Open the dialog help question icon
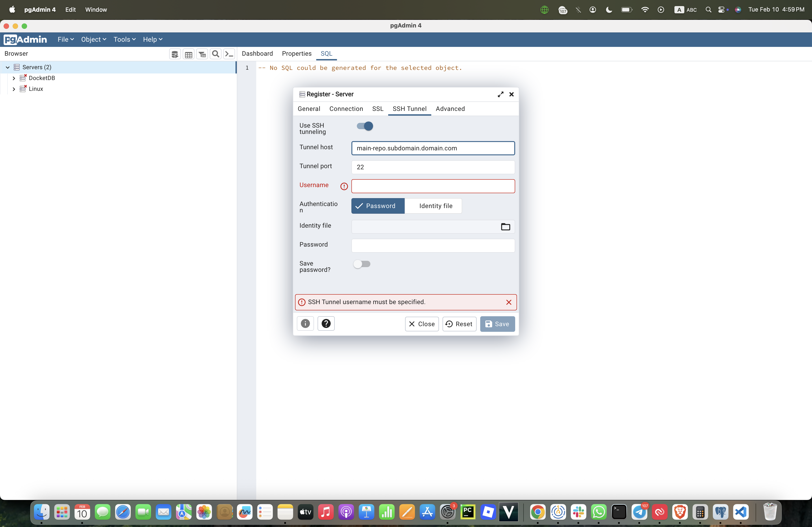The width and height of the screenshot is (812, 527). click(x=326, y=323)
